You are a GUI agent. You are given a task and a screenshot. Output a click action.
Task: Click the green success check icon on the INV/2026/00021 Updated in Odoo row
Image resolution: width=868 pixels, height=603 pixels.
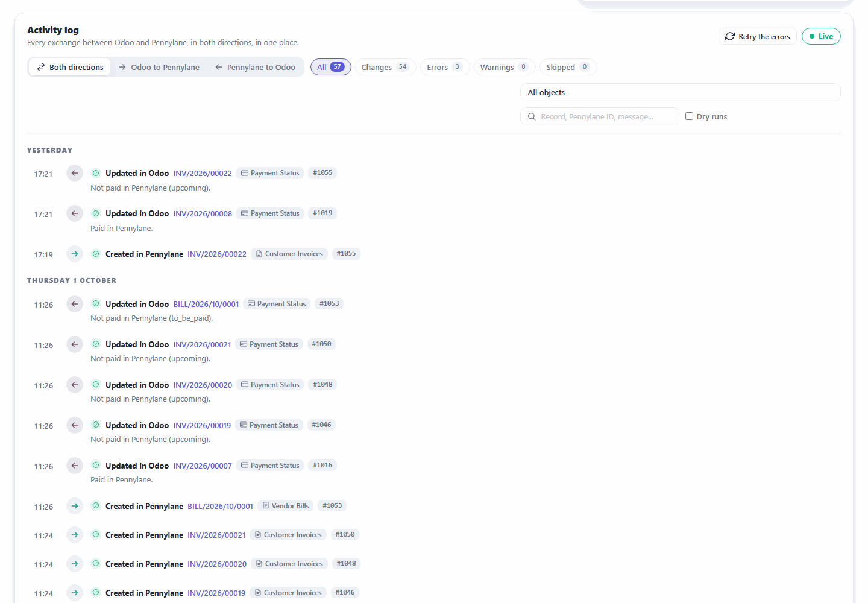tap(96, 344)
